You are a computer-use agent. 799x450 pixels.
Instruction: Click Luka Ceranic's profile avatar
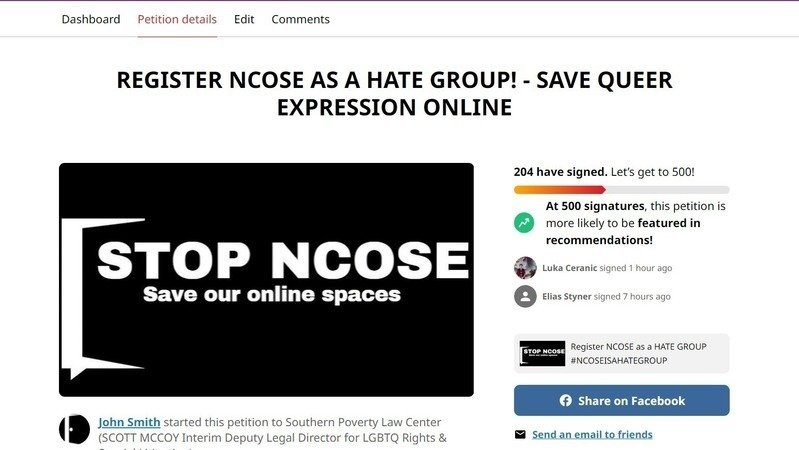[525, 268]
